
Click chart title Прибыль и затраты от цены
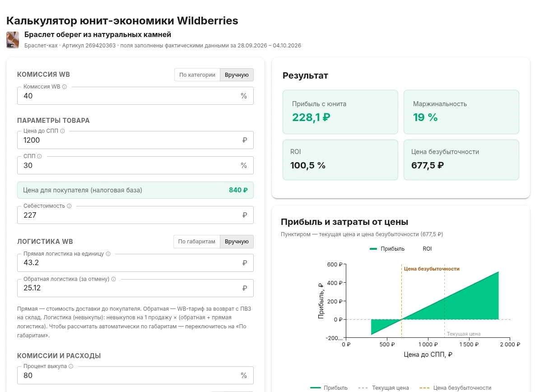pos(344,222)
